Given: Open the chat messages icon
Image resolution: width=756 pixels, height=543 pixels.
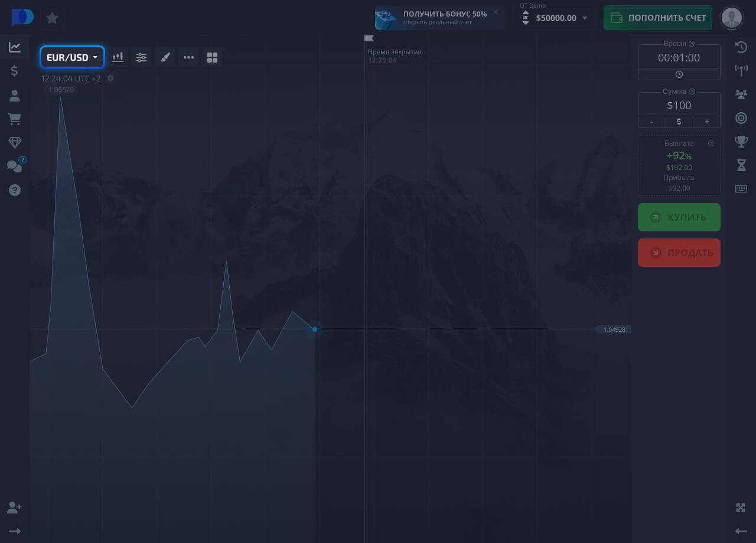Looking at the screenshot, I should pos(15,166).
